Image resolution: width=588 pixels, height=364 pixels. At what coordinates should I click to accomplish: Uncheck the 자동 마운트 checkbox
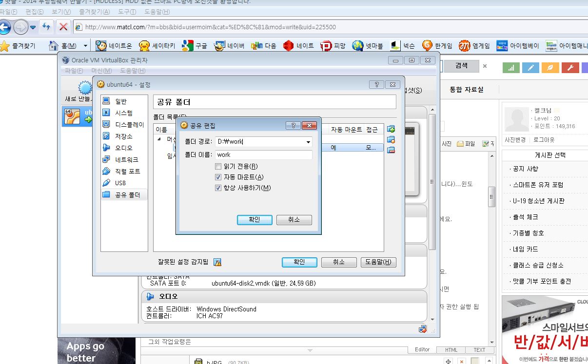[218, 177]
